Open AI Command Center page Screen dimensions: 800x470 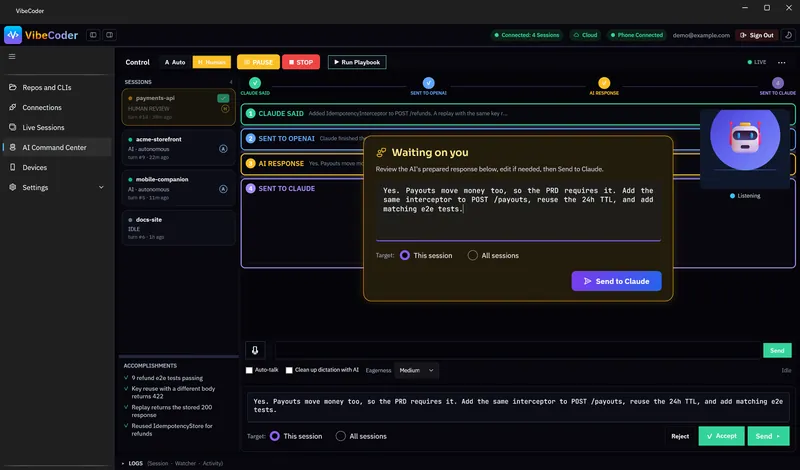(57, 147)
